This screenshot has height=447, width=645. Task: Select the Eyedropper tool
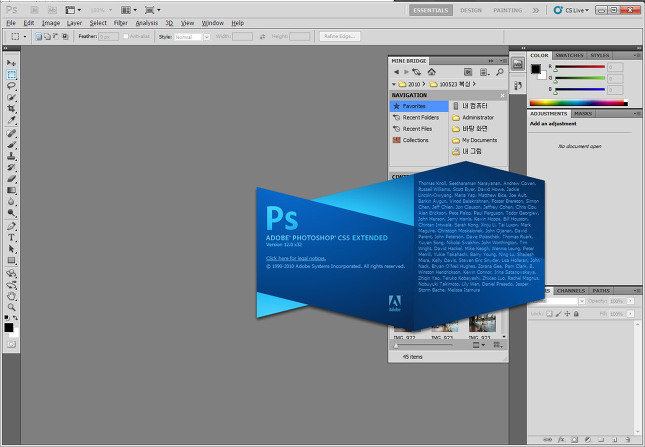pos(11,120)
